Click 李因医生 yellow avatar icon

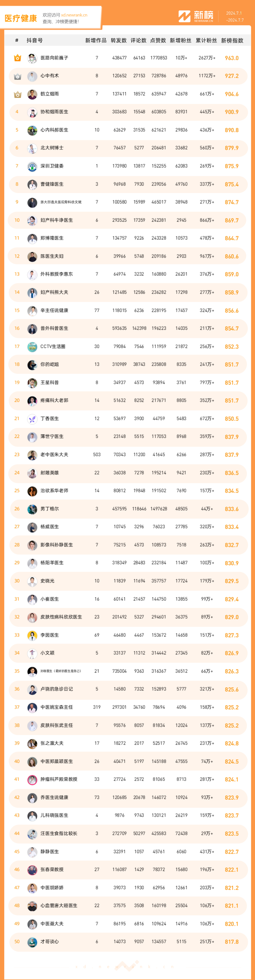point(32,635)
